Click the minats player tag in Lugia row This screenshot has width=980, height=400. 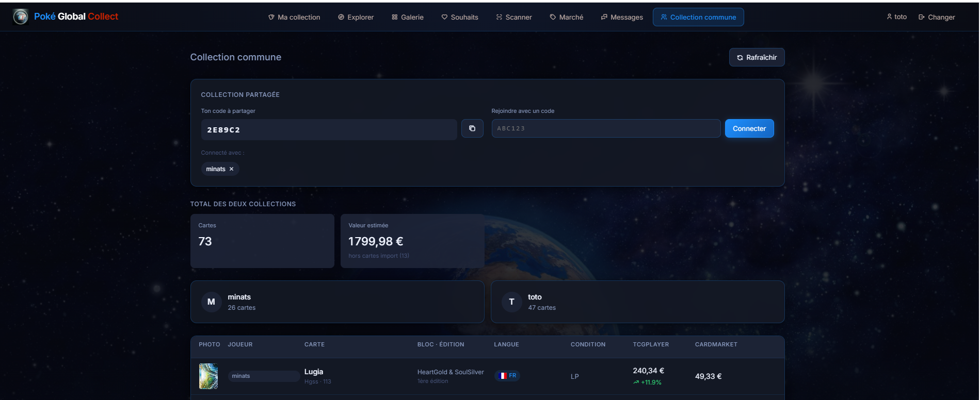[x=264, y=376]
